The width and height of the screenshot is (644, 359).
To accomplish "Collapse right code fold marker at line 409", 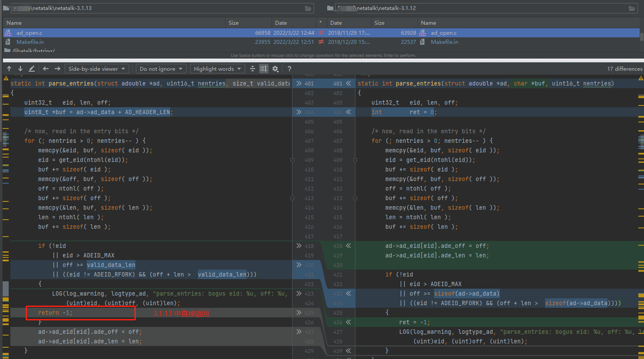I will click(x=355, y=160).
